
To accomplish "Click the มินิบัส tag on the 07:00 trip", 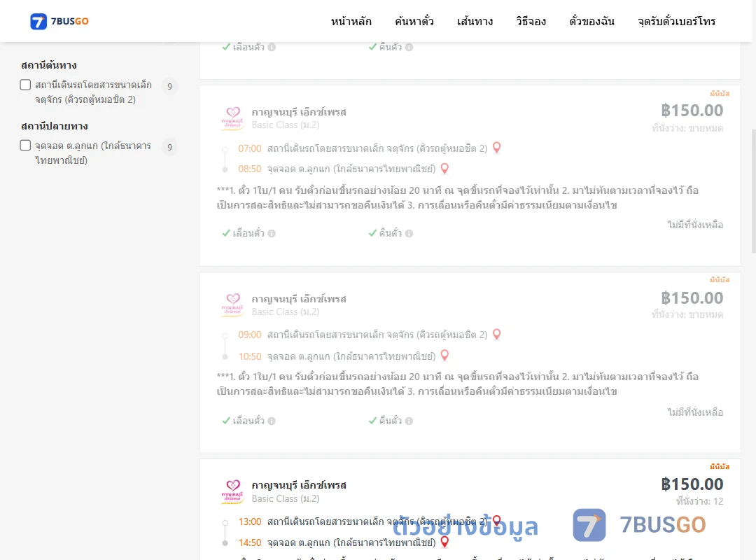I will [x=720, y=94].
